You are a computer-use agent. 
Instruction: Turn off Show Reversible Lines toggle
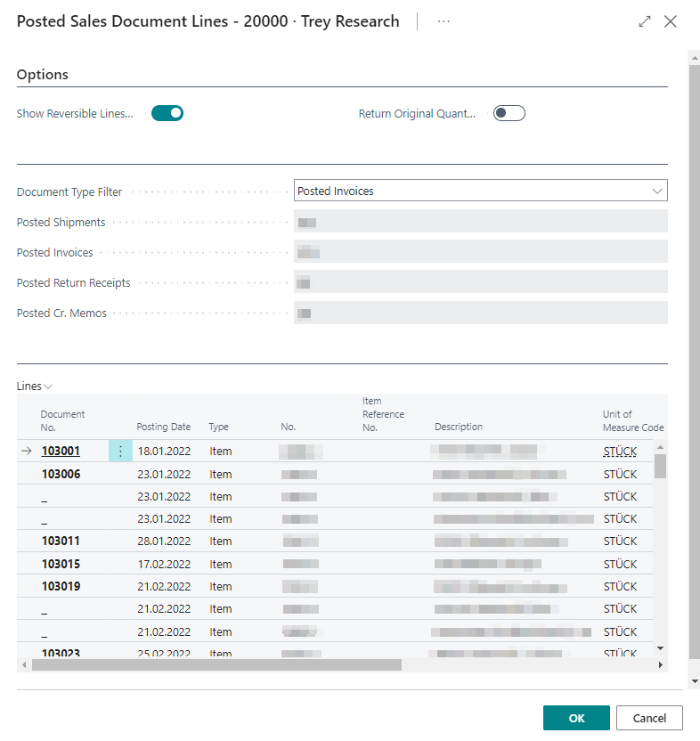[167, 113]
